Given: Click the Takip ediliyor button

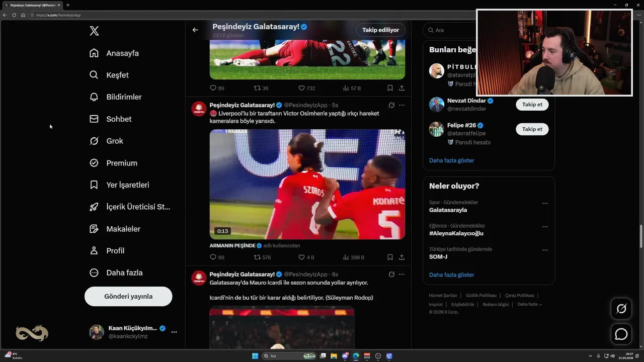Looking at the screenshot, I should pyautogui.click(x=380, y=30).
